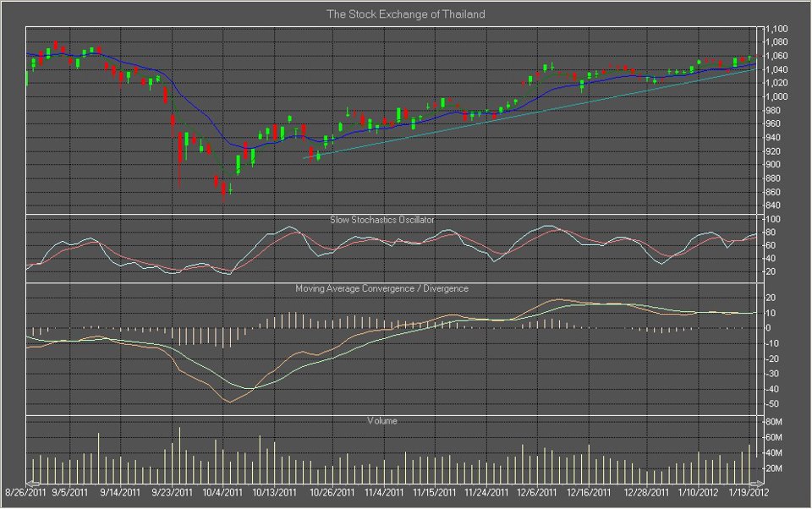Click the 11/15/2011 date label
Viewport: 812px width, 509px height.
(435, 492)
